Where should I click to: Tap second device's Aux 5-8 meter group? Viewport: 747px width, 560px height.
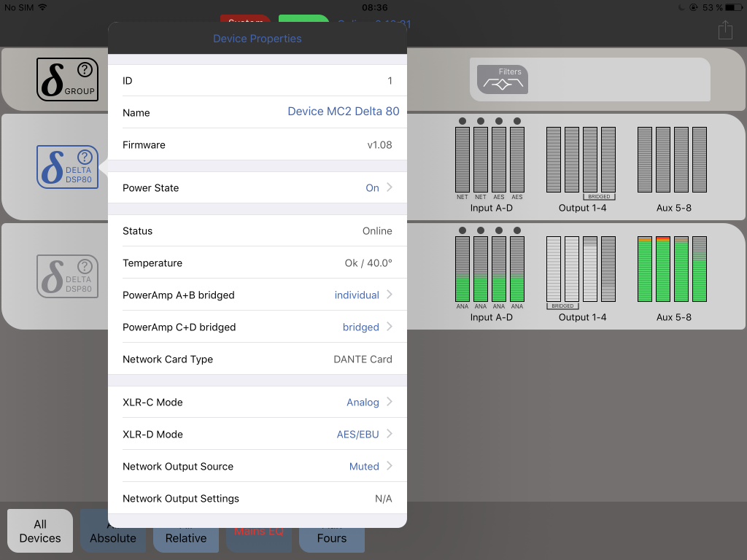[672, 270]
